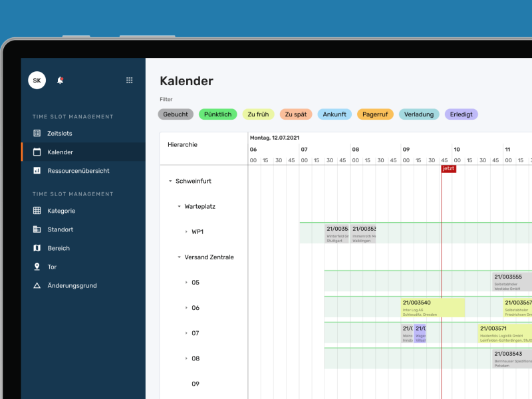This screenshot has height=399, width=532.
Task: Toggle the Gebucht filter
Action: pos(175,114)
